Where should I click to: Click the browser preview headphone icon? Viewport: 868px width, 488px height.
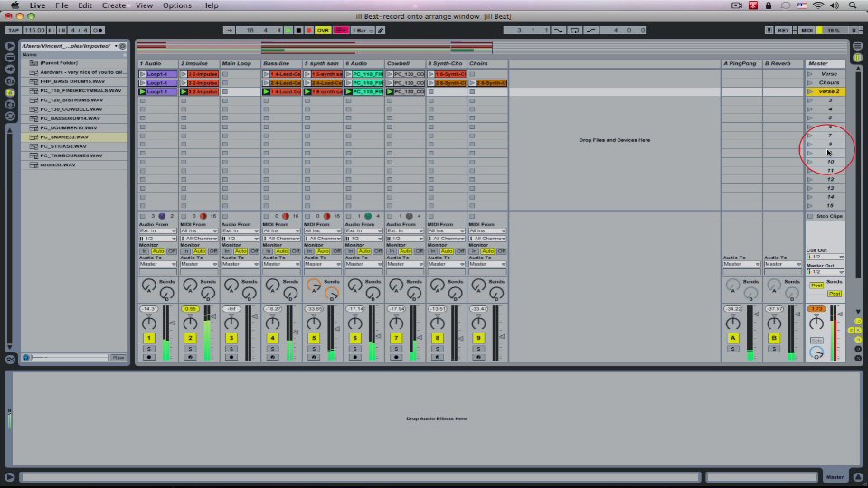point(26,358)
